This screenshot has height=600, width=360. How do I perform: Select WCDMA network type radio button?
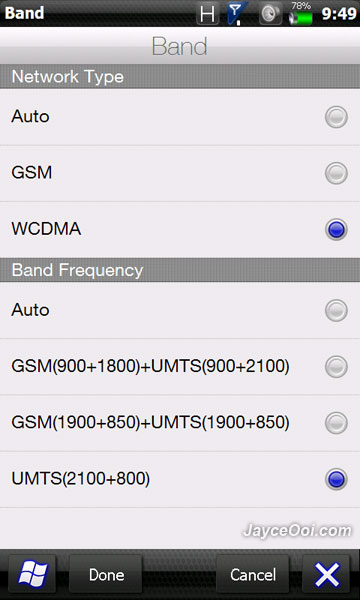click(336, 230)
